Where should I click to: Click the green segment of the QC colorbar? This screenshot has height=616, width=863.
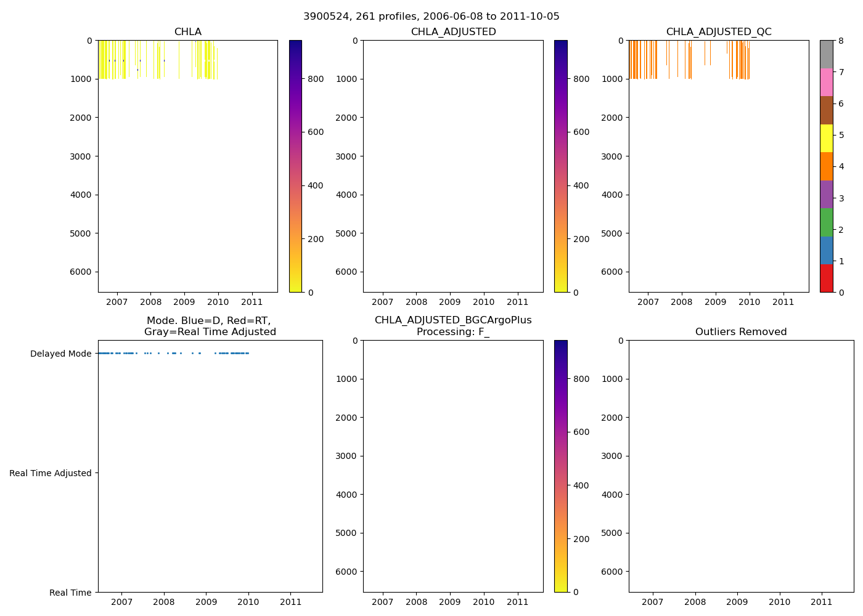(x=826, y=222)
